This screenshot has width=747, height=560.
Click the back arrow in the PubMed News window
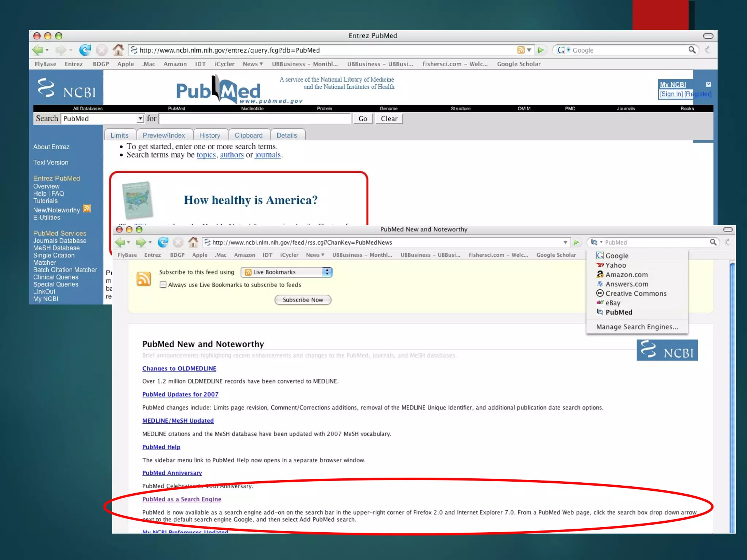[120, 242]
